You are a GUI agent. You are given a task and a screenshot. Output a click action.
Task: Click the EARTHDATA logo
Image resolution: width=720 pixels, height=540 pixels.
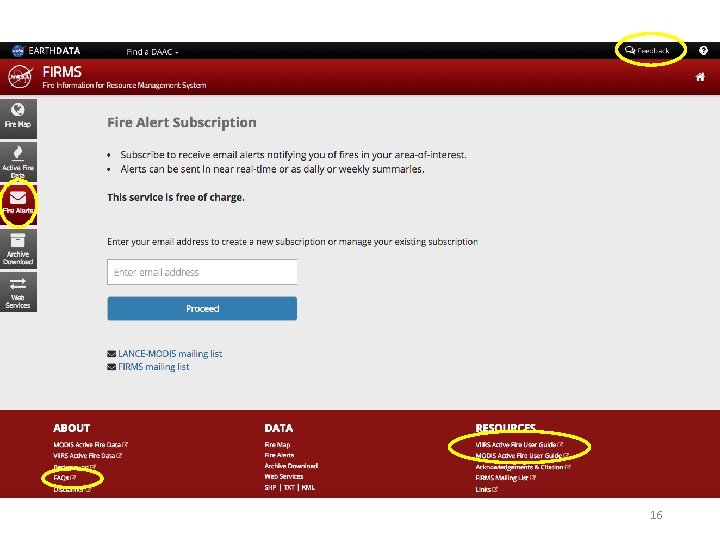46,51
